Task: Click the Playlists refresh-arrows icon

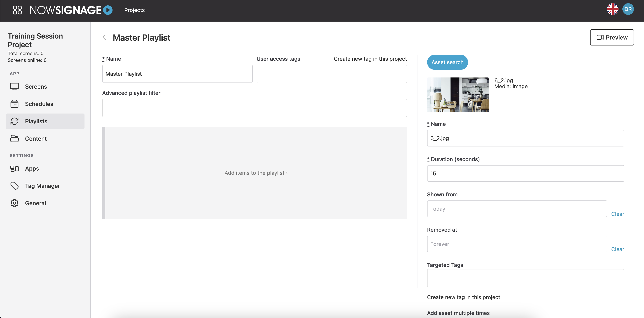Action: tap(14, 121)
